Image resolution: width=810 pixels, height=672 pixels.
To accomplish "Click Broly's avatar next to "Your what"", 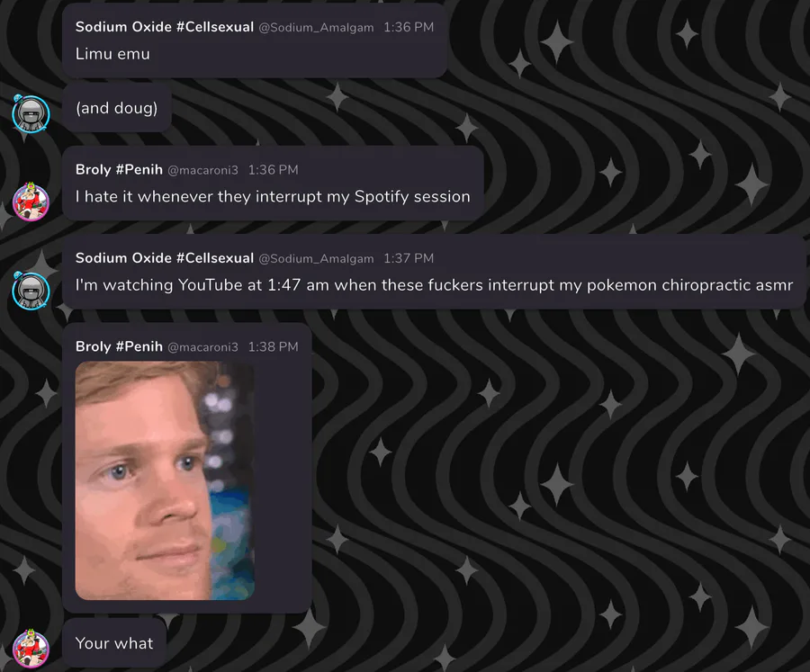I will pyautogui.click(x=31, y=649).
